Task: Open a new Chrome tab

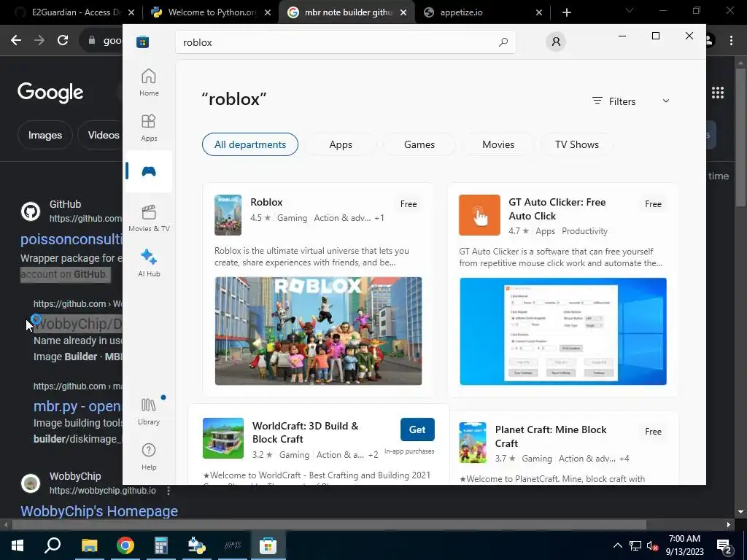Action: pyautogui.click(x=566, y=12)
